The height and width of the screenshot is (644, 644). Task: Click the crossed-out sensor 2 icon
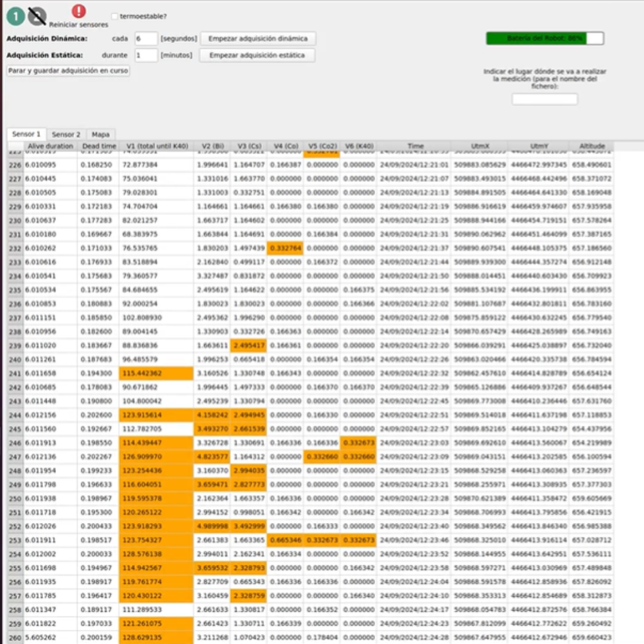[x=37, y=16]
